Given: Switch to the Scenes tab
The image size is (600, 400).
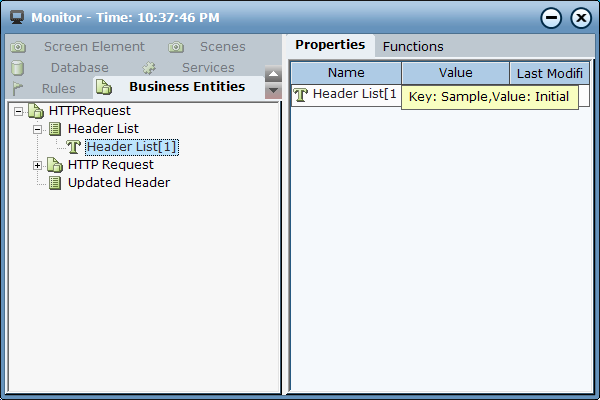Looking at the screenshot, I should click(x=222, y=47).
